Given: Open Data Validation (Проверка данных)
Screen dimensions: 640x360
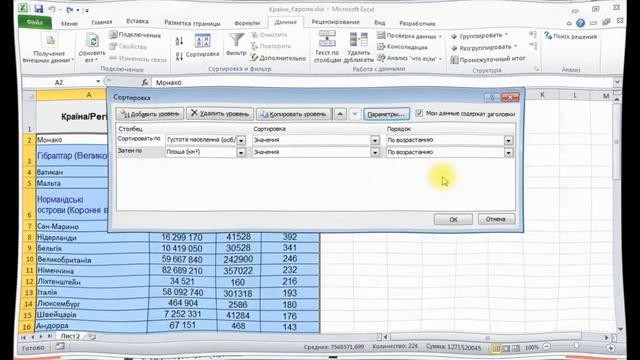Looking at the screenshot, I should [409, 36].
